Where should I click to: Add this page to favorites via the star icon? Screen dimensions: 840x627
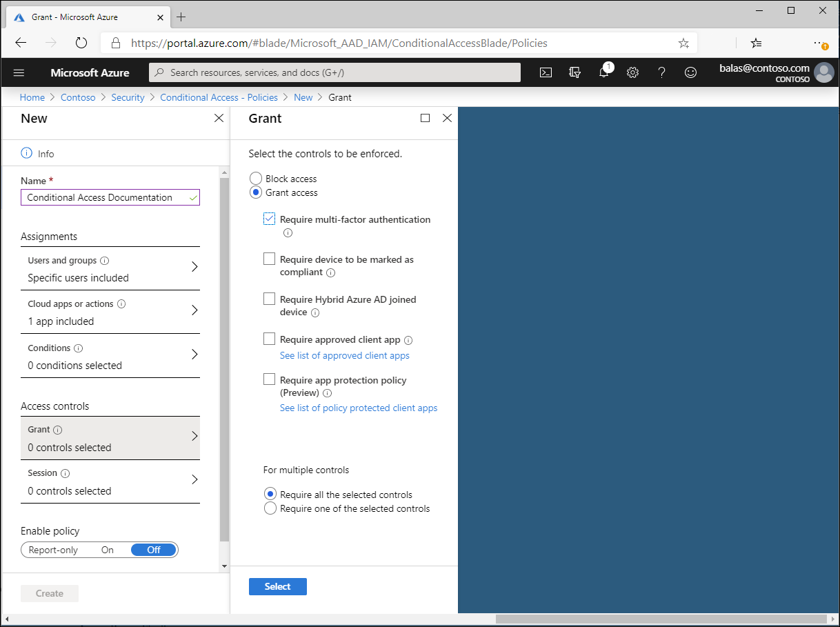pyautogui.click(x=683, y=43)
